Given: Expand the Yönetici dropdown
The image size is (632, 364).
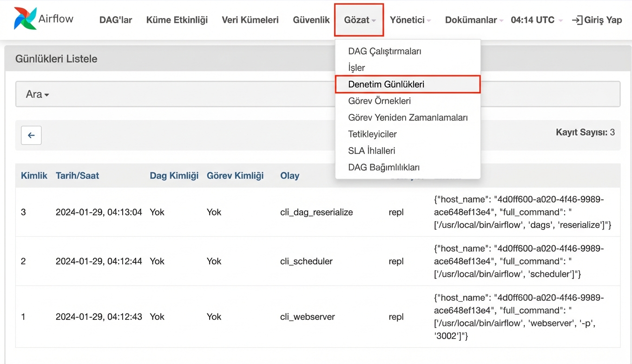Looking at the screenshot, I should 410,20.
